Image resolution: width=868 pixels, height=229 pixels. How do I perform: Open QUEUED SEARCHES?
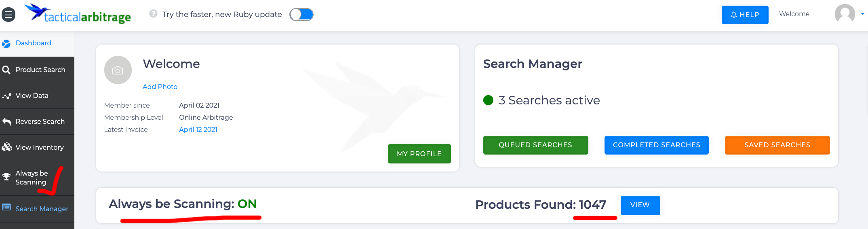pyautogui.click(x=535, y=145)
